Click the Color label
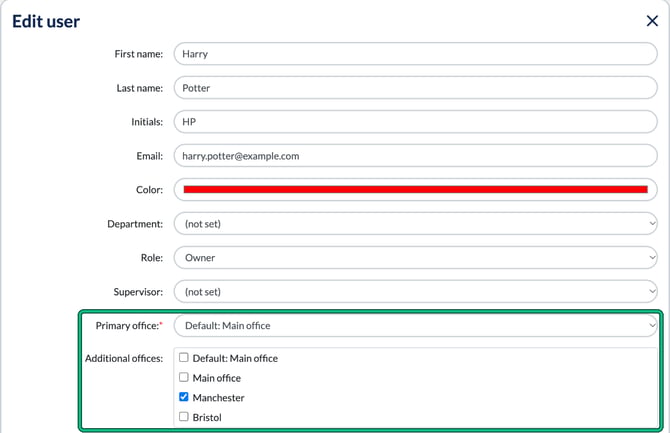The image size is (670, 433). [149, 190]
